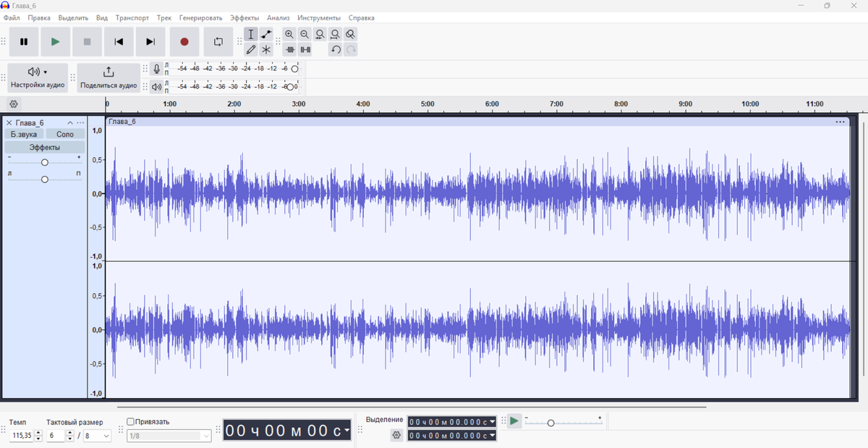Fit project to width zoom icon
The width and height of the screenshot is (868, 448).
point(335,34)
